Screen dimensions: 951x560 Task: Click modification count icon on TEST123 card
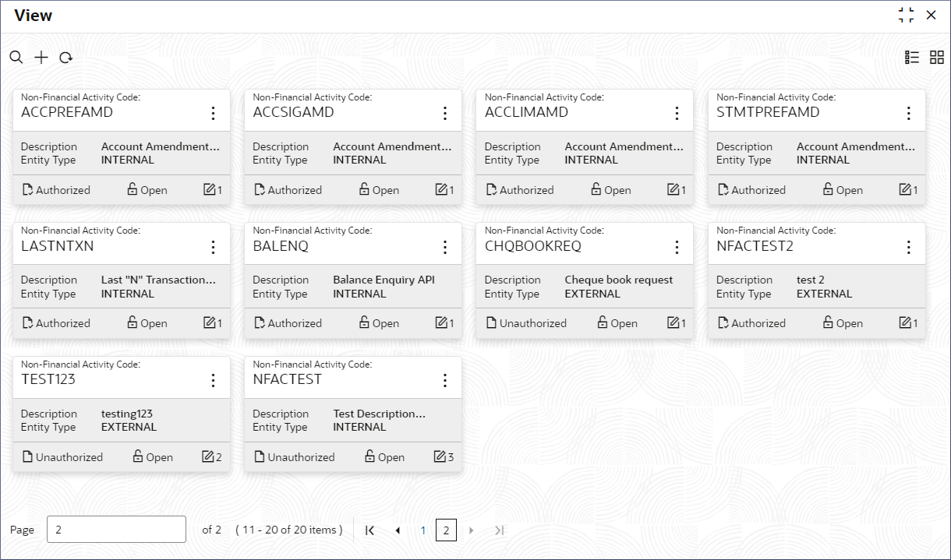208,456
